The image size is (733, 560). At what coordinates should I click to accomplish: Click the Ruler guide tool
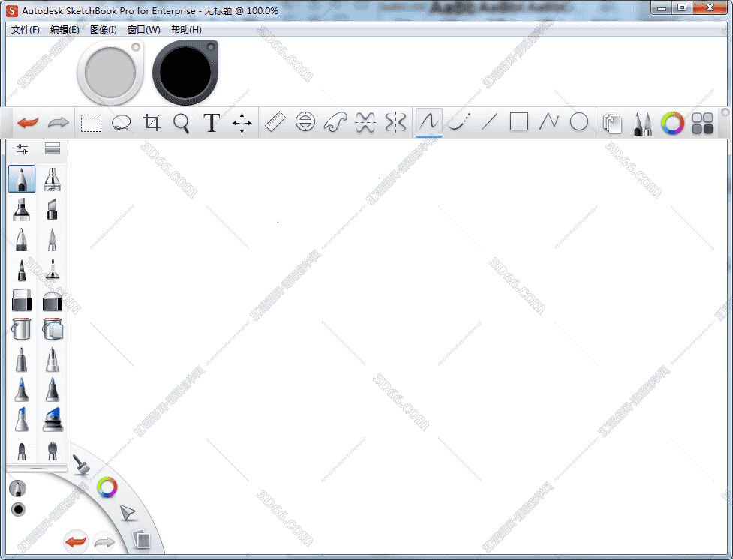[275, 121]
